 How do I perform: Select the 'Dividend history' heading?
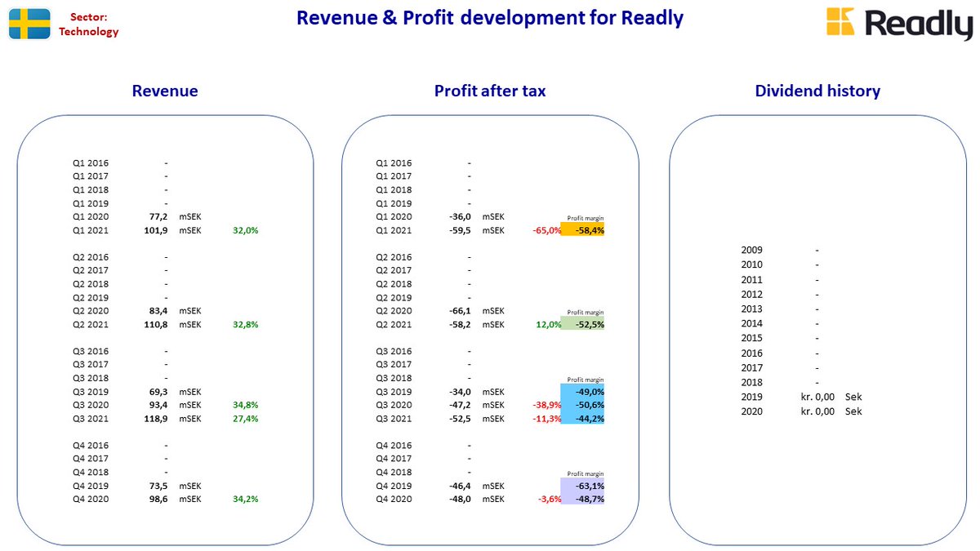(x=817, y=91)
